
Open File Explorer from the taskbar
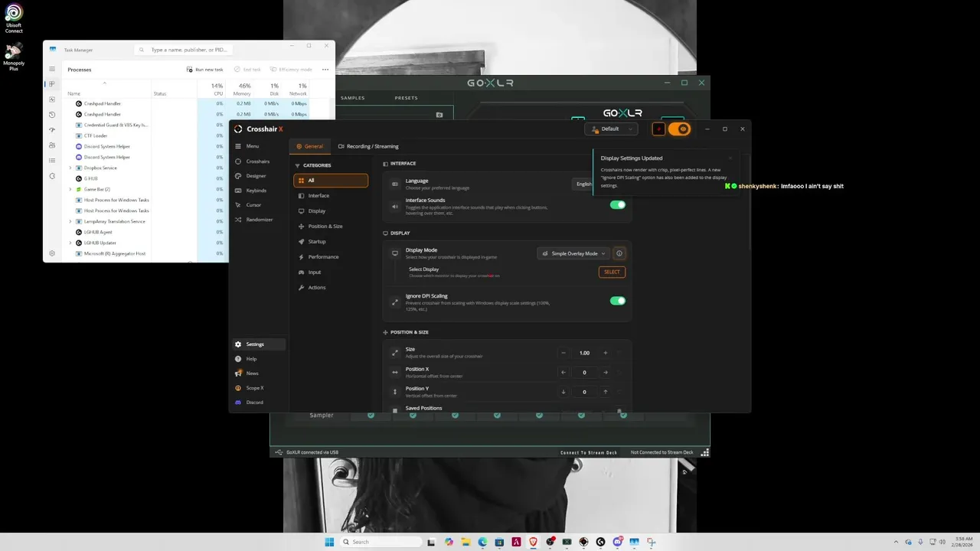click(465, 542)
